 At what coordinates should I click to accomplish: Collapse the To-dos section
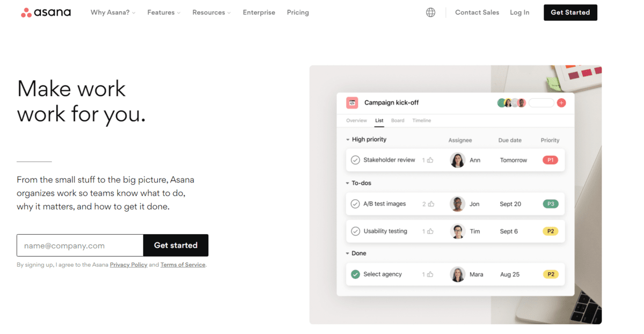click(348, 183)
